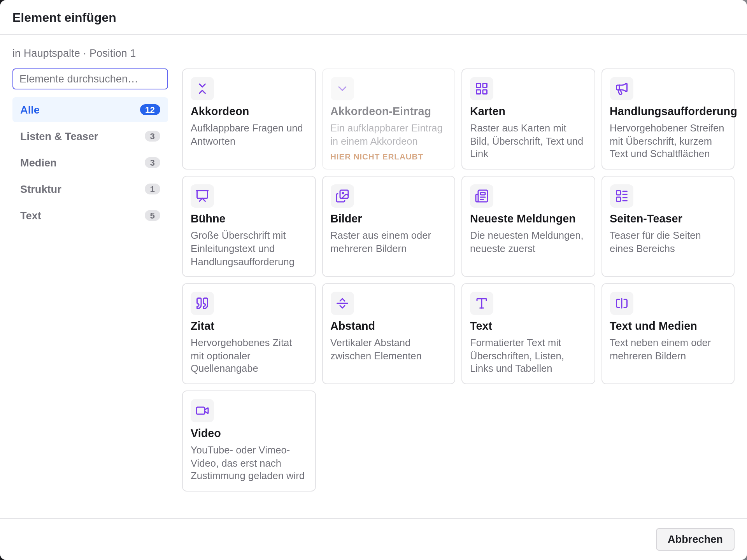Insert Akkordeon via its title

[x=220, y=111]
